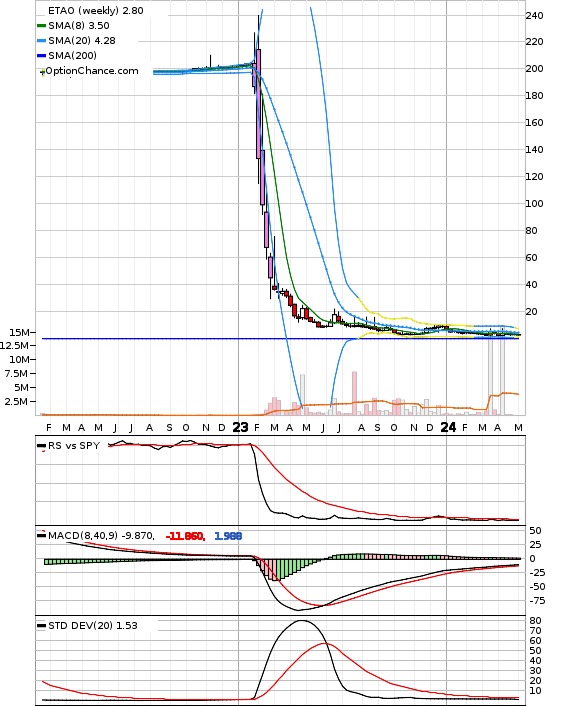The image size is (566, 706).
Task: Click the black RS vs SPY legend marker
Action: click(41, 446)
